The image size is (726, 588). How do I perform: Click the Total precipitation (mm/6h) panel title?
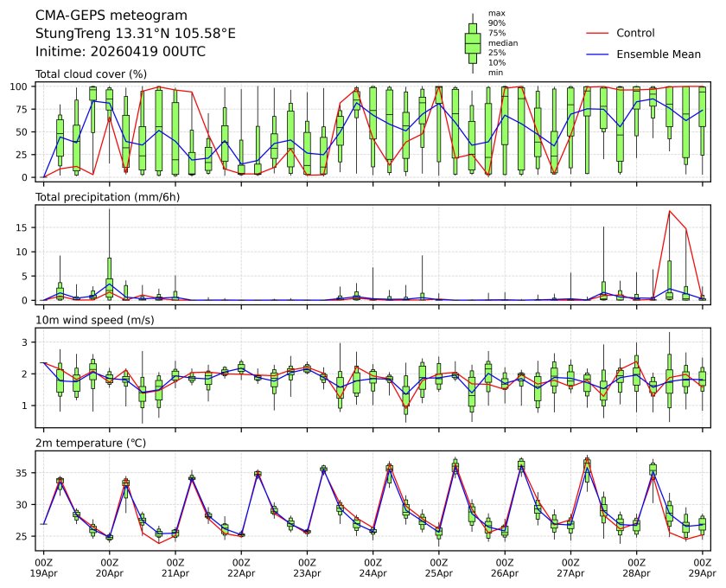[x=111, y=197]
